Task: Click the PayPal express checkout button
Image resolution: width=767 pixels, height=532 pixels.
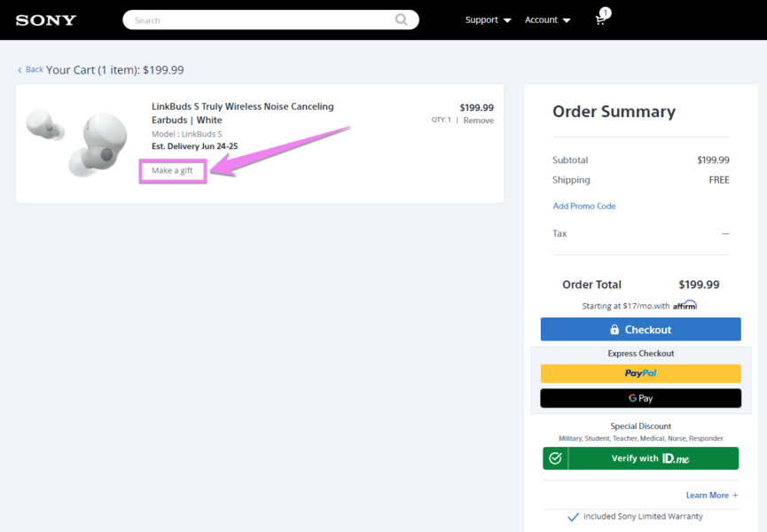Action: tap(640, 373)
